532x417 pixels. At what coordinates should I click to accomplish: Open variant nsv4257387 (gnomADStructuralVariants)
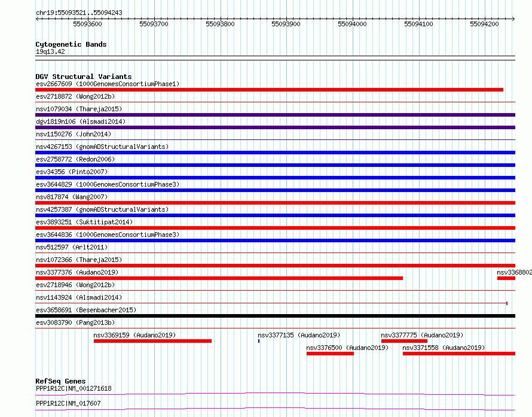point(102,209)
